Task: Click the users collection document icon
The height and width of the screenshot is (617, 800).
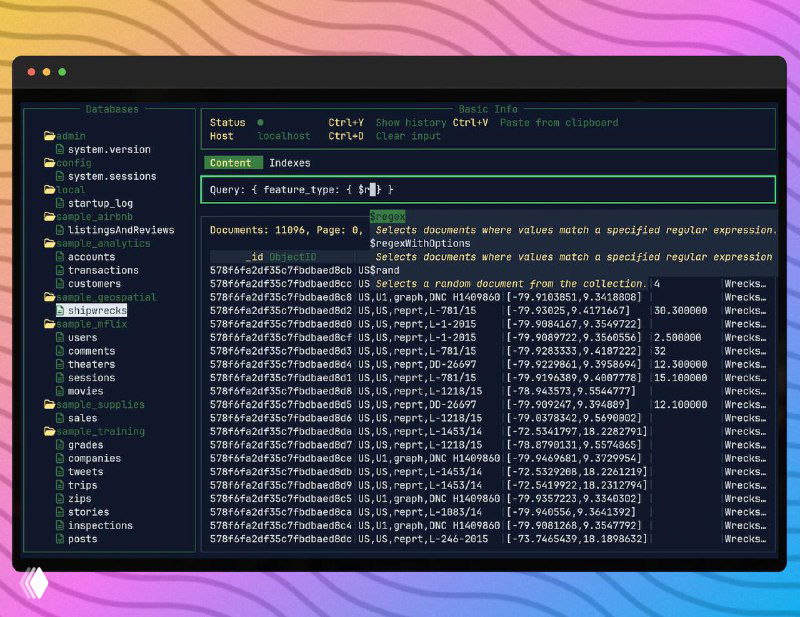Action: click(x=62, y=337)
